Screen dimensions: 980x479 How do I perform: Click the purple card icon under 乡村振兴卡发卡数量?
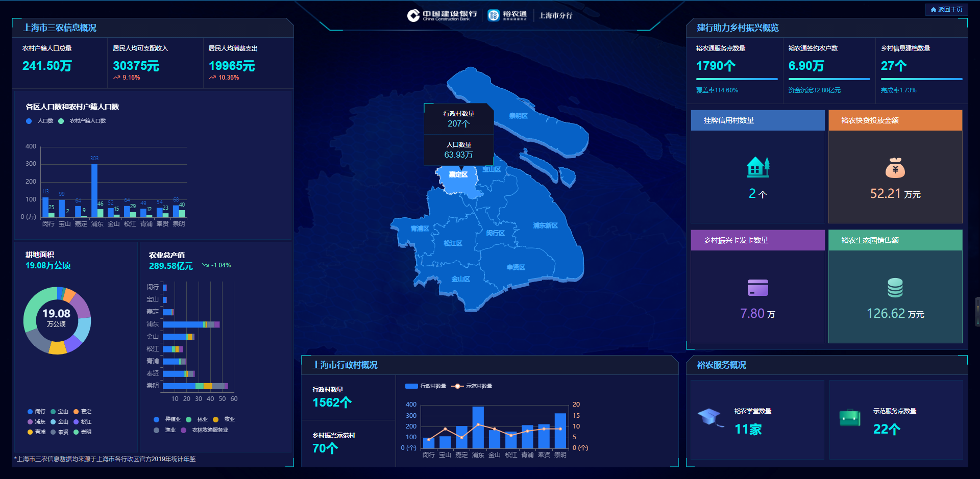(757, 288)
